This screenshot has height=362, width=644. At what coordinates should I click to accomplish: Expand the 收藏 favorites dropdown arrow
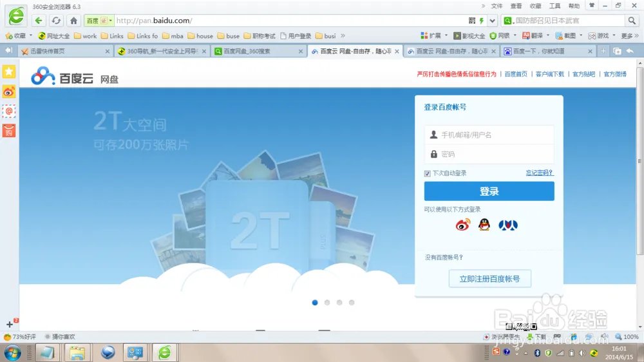pyautogui.click(x=31, y=35)
